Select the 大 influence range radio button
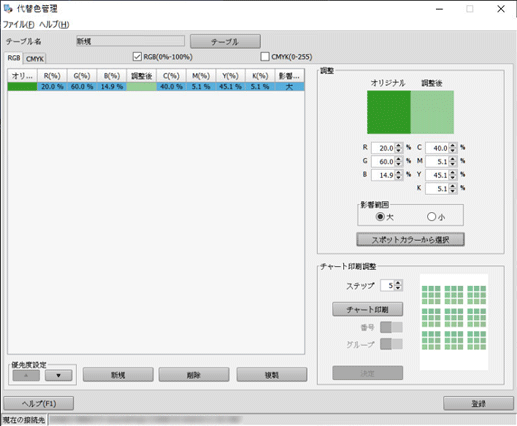Viewport: 517px width, 426px height. (380, 217)
